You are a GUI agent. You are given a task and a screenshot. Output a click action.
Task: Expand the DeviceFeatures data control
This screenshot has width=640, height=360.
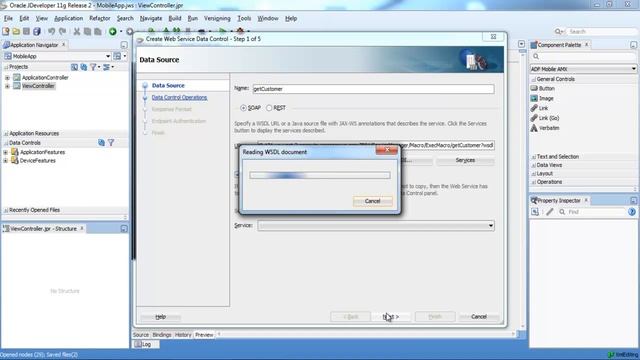pos(5,161)
